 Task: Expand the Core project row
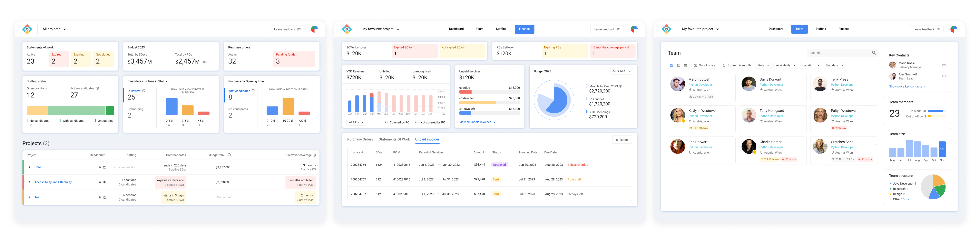(29, 167)
